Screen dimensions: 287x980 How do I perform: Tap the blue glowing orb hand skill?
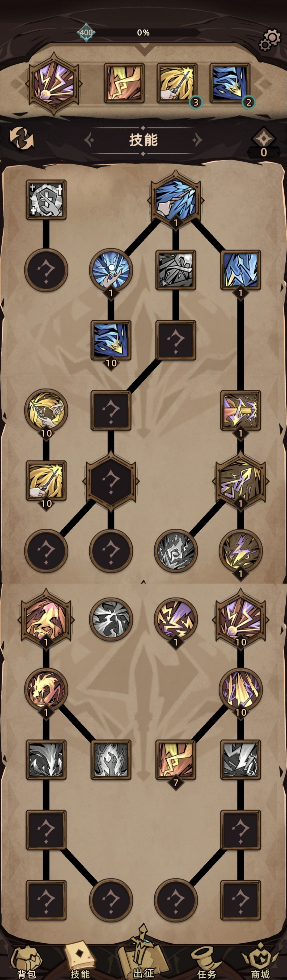111,270
